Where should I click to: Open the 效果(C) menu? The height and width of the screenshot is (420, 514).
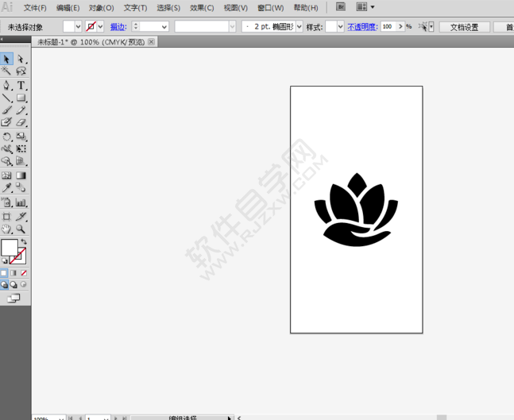point(202,8)
